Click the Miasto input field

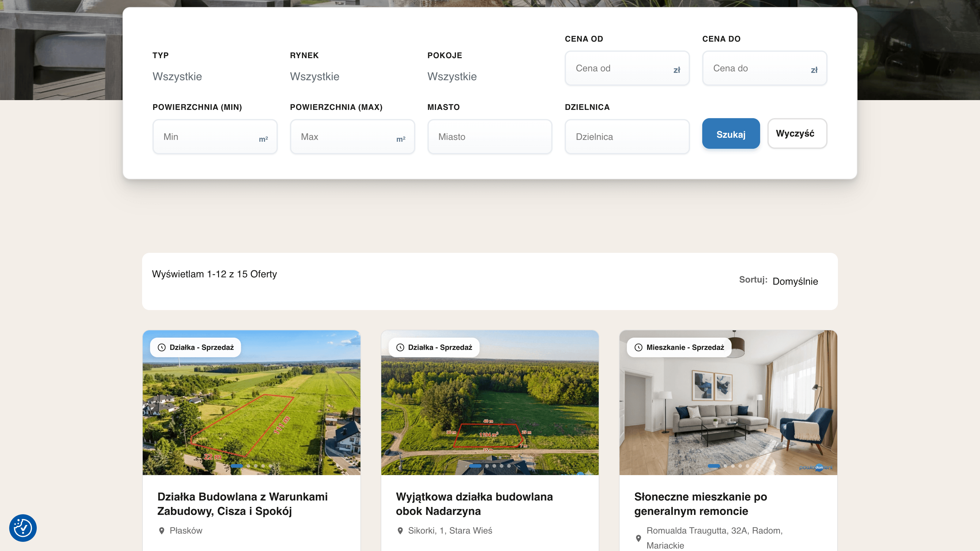(x=490, y=137)
